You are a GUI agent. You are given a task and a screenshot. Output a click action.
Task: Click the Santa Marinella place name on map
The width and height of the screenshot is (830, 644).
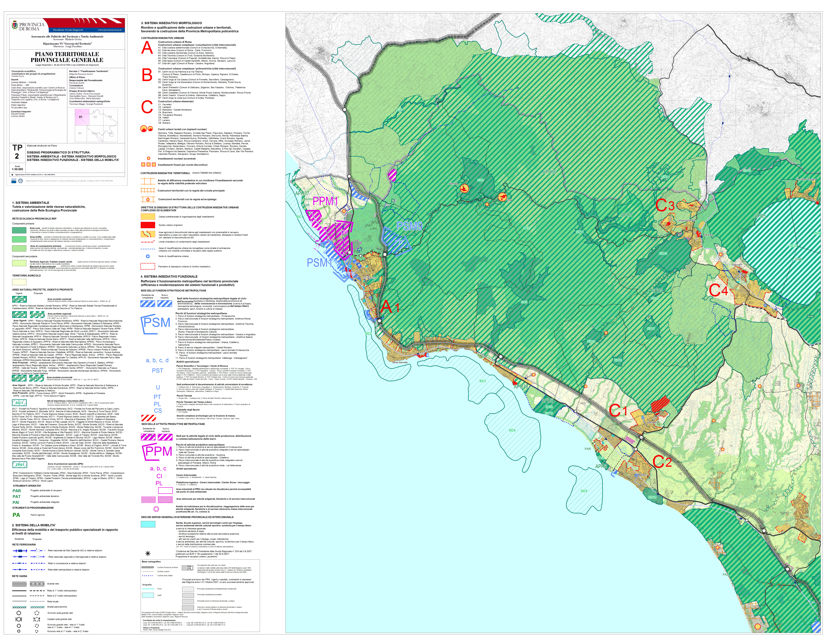tap(400, 362)
